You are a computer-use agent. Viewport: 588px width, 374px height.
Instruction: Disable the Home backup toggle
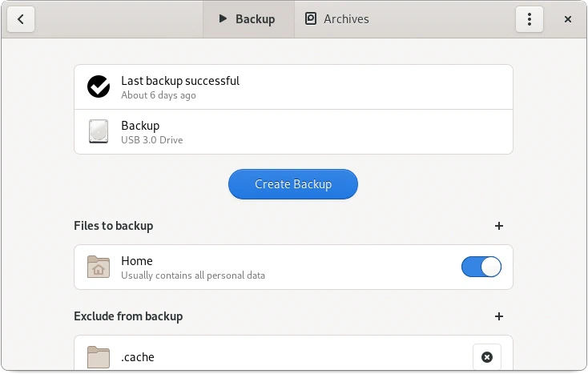coord(481,267)
